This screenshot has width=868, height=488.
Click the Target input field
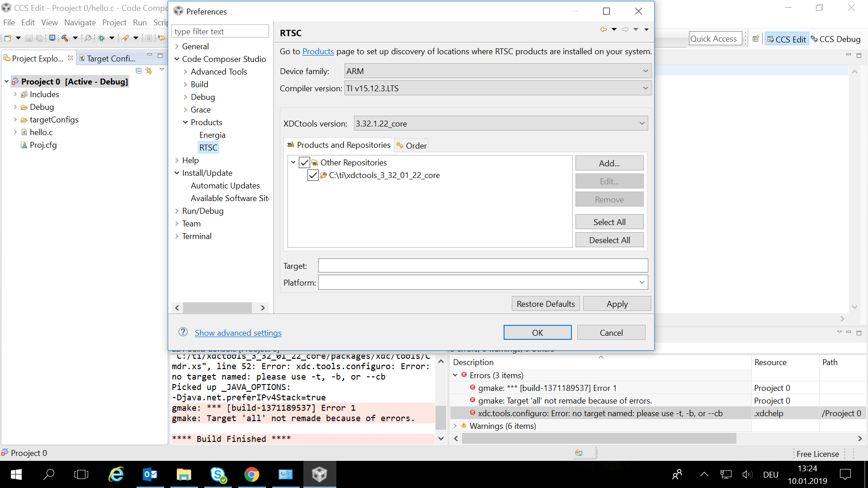483,266
